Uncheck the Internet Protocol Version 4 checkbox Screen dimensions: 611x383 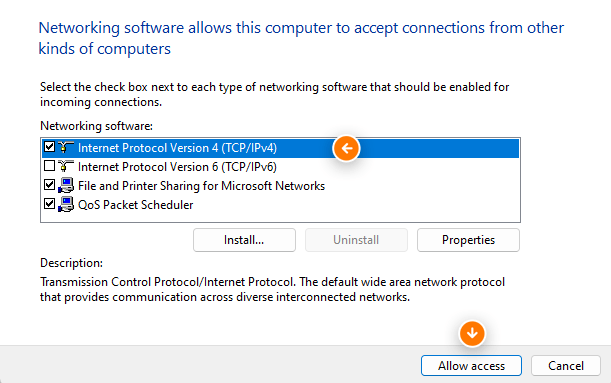[49, 147]
